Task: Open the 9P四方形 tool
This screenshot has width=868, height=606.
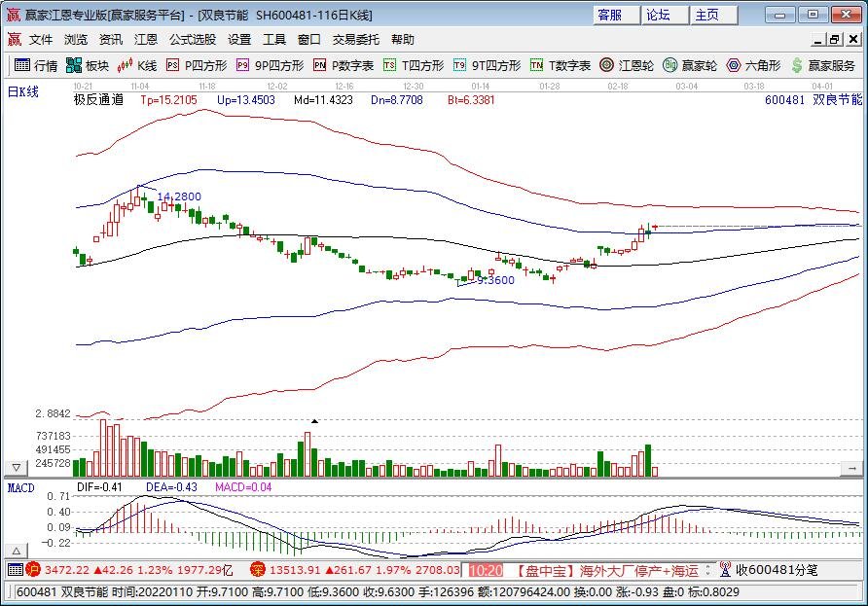Action: [271, 65]
